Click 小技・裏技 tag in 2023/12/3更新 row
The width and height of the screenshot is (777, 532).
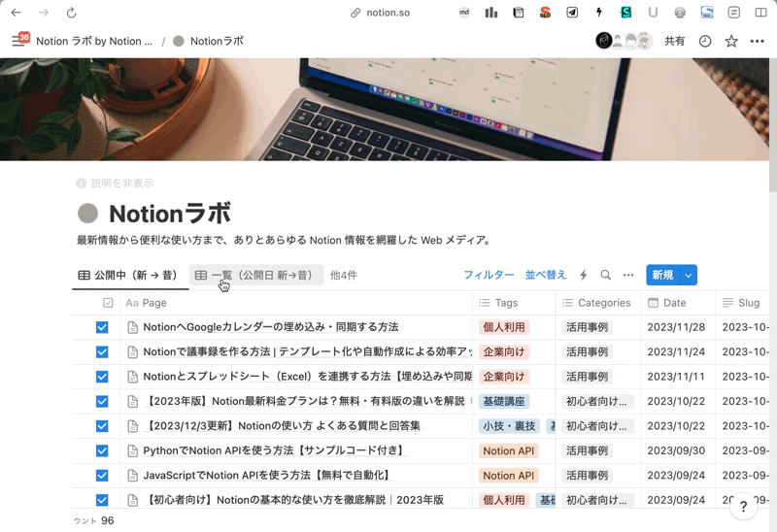point(509,426)
